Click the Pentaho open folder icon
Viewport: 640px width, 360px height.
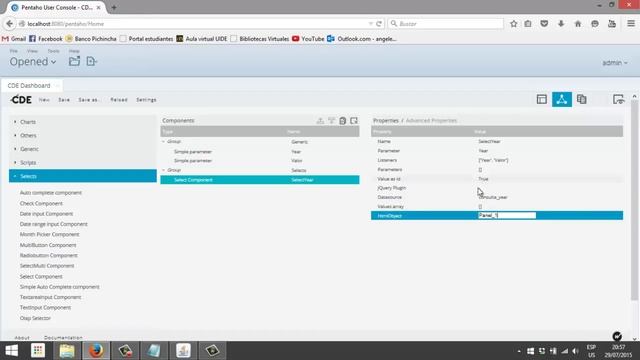(74, 61)
